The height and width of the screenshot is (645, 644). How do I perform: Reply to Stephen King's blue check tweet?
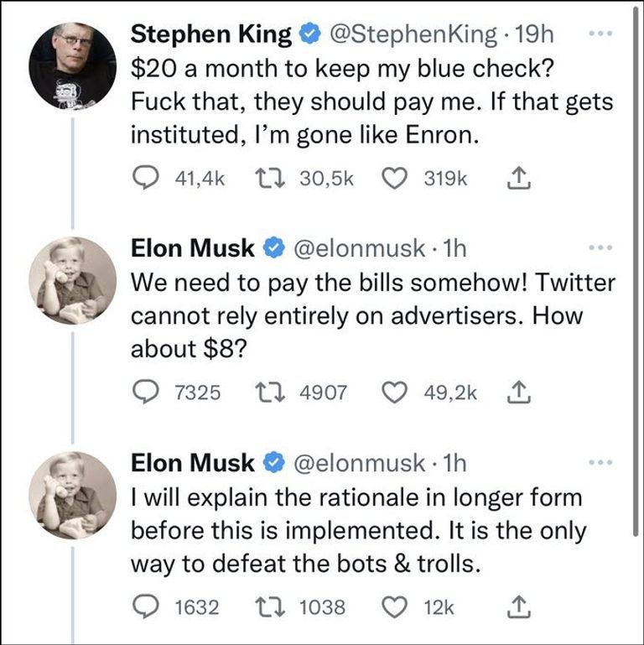click(x=148, y=179)
